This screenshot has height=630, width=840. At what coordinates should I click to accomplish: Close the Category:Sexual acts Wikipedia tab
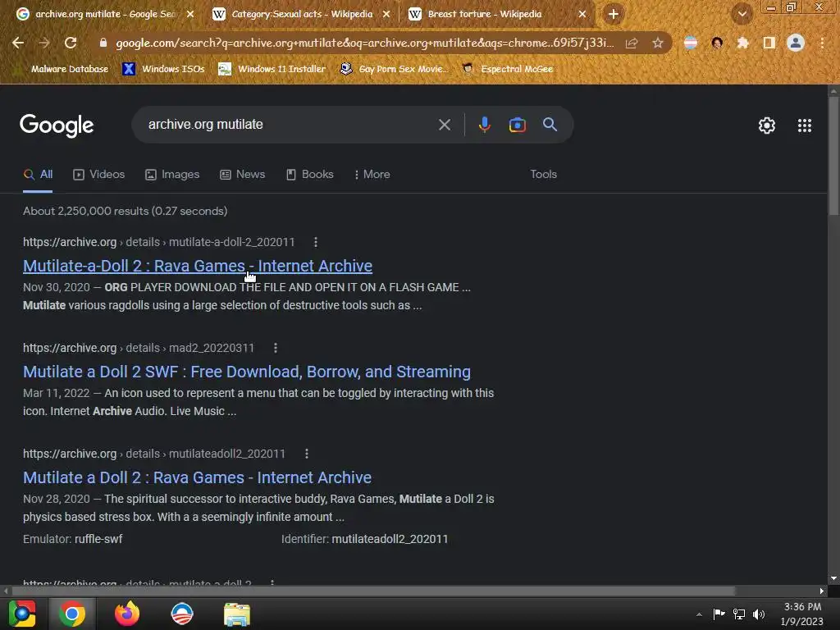pyautogui.click(x=386, y=14)
